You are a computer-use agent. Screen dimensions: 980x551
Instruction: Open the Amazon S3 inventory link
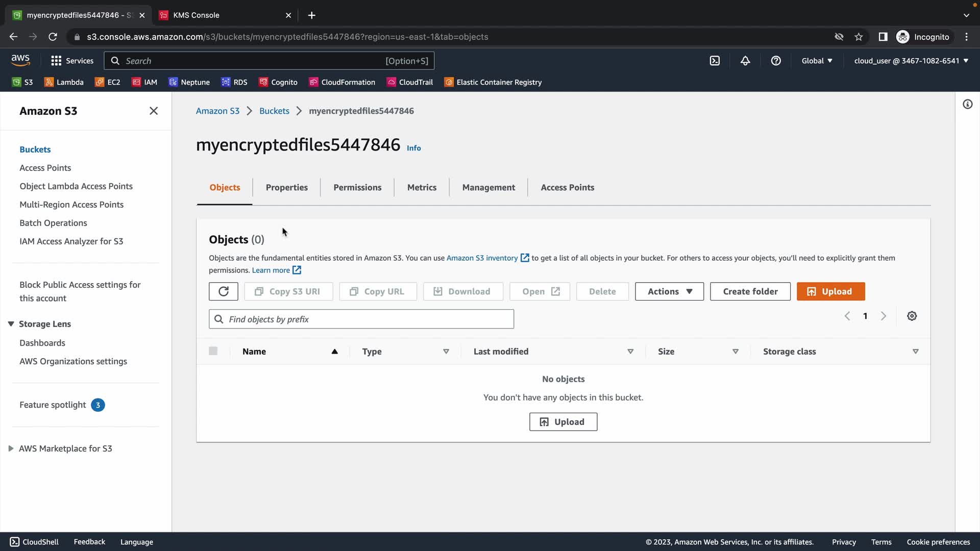482,258
